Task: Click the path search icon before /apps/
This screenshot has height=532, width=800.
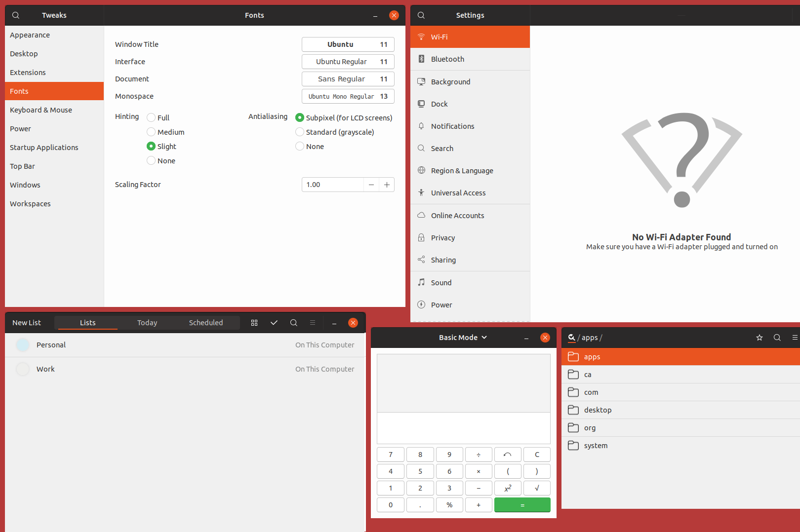Action: click(x=571, y=338)
